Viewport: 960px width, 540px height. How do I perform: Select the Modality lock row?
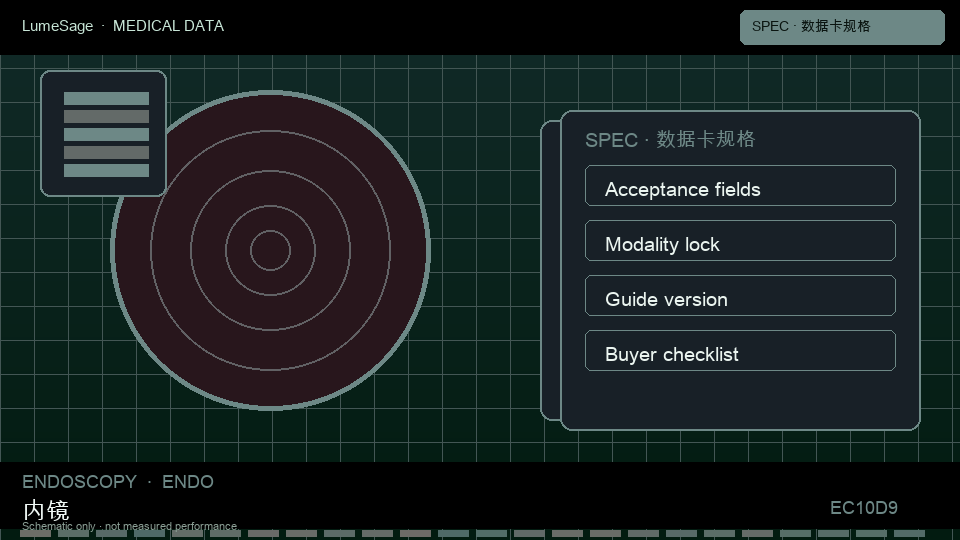pos(740,241)
